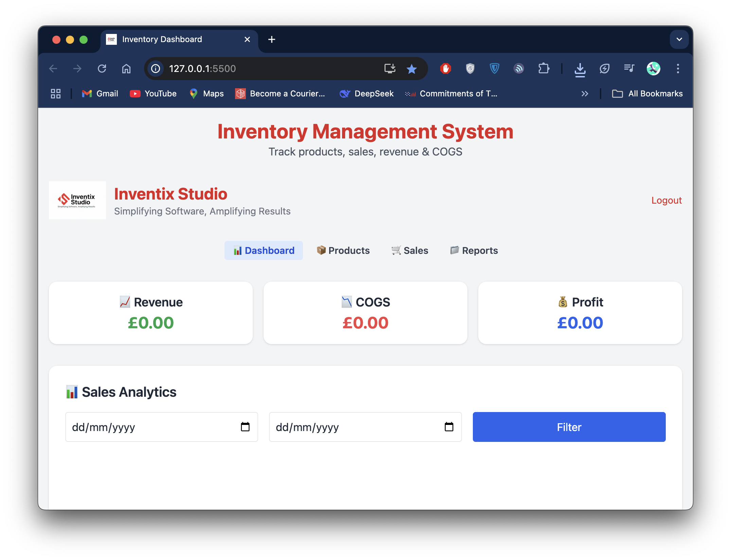The height and width of the screenshot is (560, 731).
Task: Switch to the Dashboard tab
Action: click(264, 250)
